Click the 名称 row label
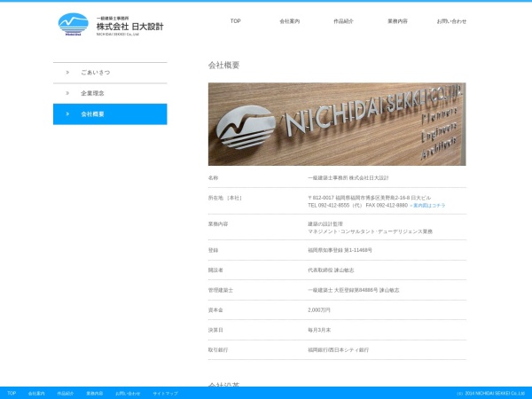532x399 pixels. [x=213, y=178]
